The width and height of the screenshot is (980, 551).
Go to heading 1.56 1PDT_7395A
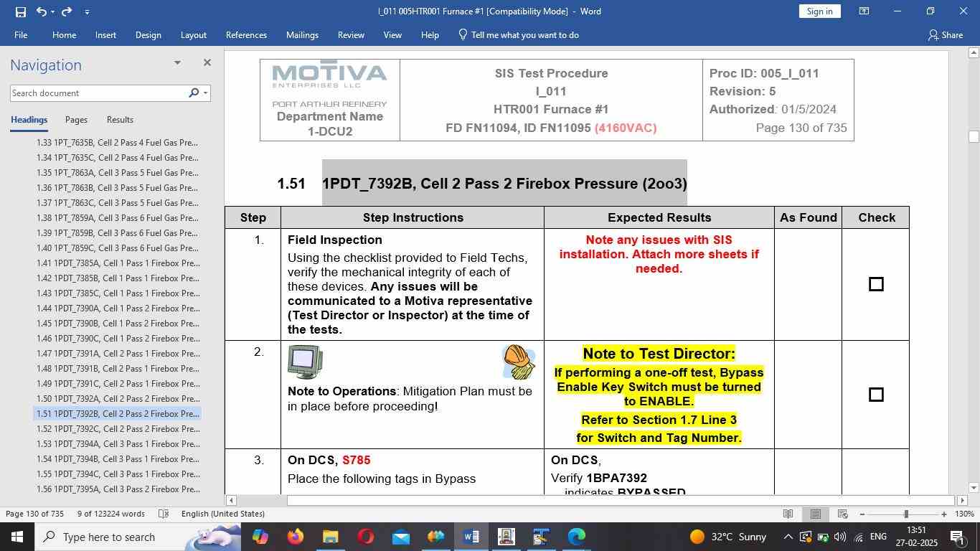pos(118,489)
